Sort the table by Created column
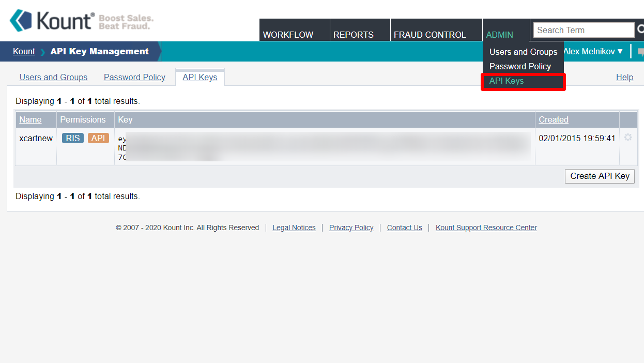 (x=554, y=119)
